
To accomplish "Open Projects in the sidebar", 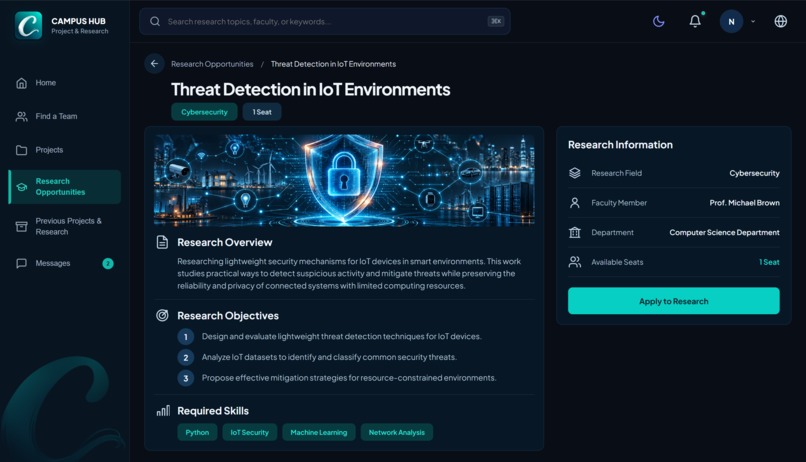I will pyautogui.click(x=65, y=150).
